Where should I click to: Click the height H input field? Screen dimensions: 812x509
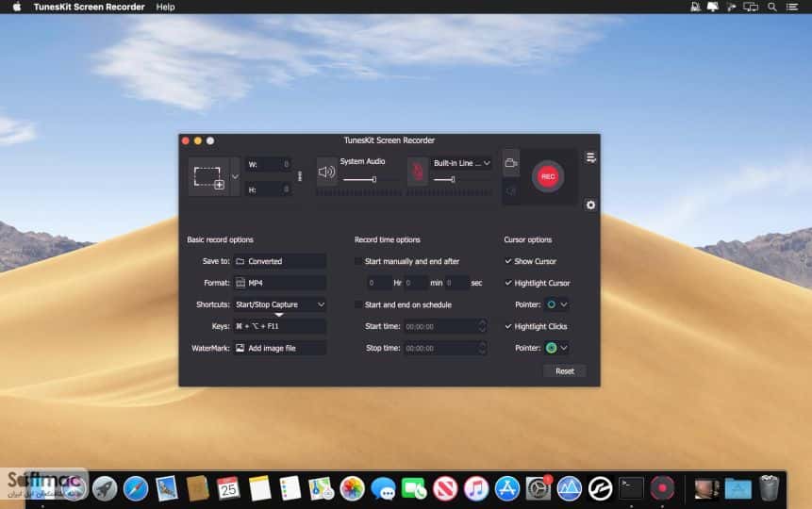[269, 189]
